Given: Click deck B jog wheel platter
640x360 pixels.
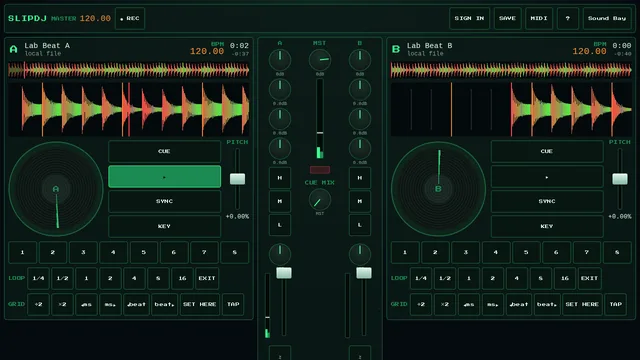Looking at the screenshot, I should click(438, 189).
